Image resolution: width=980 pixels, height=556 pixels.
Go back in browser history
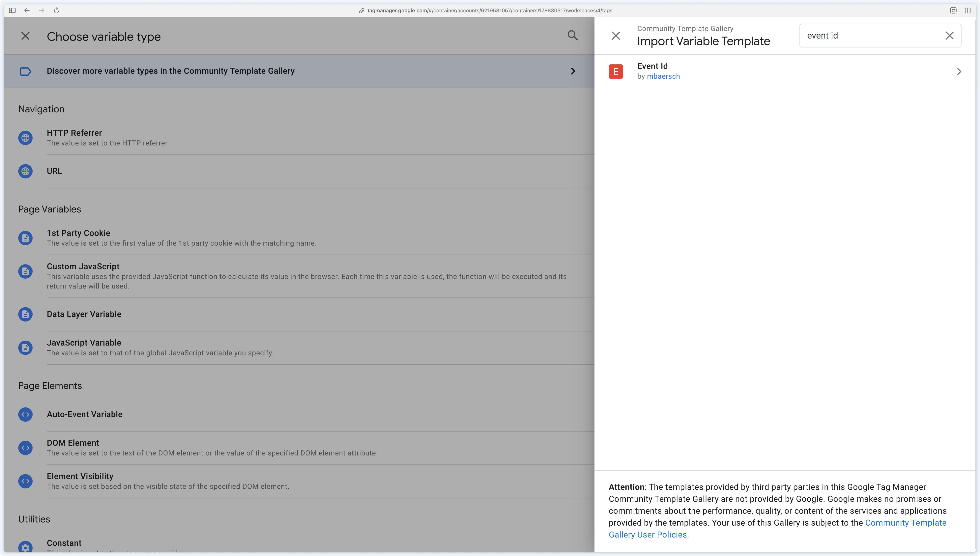(x=27, y=10)
